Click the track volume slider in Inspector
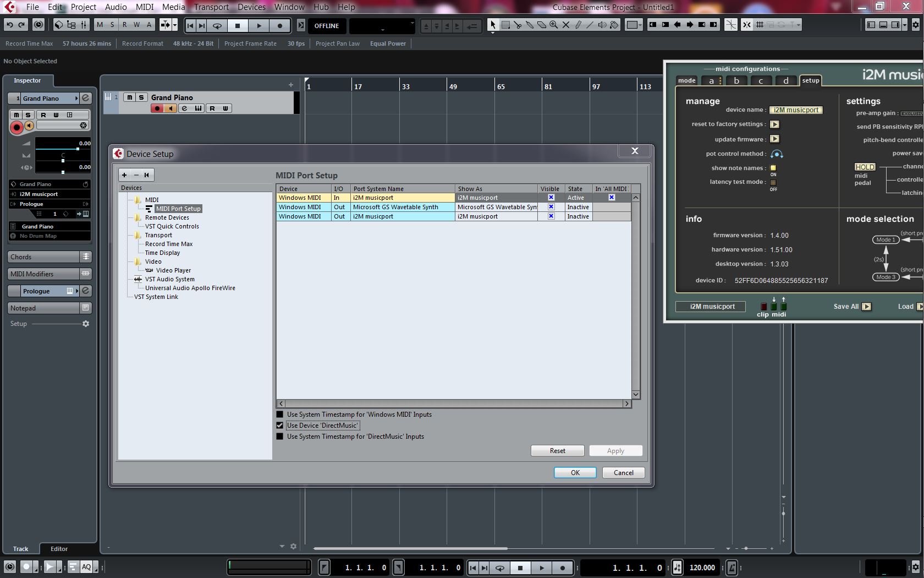The height and width of the screenshot is (578, 924). click(x=63, y=149)
